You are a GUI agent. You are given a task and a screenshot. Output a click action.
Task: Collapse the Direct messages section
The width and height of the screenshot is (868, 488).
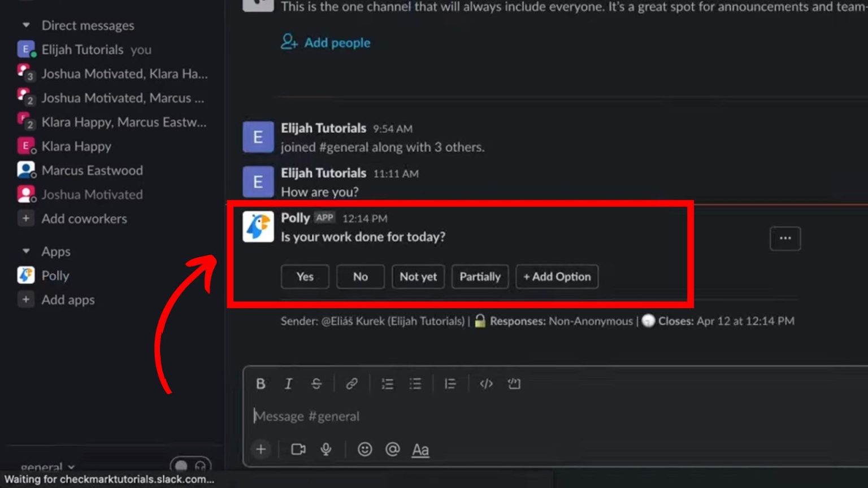(x=25, y=25)
